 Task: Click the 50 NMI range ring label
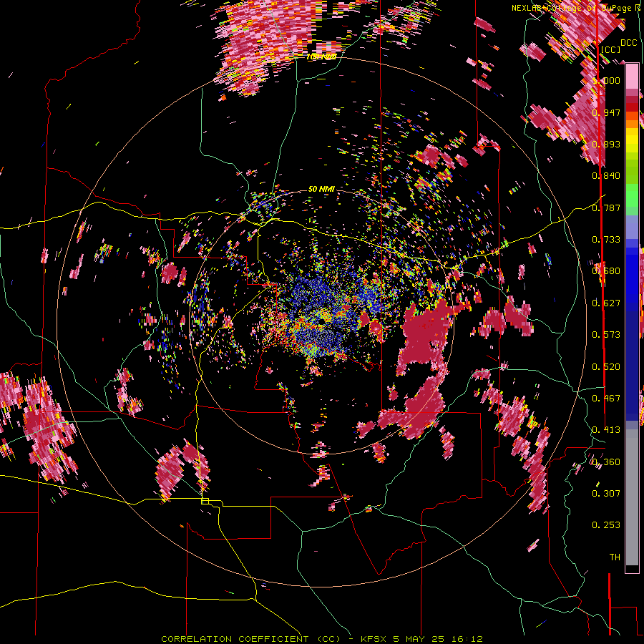(x=321, y=189)
